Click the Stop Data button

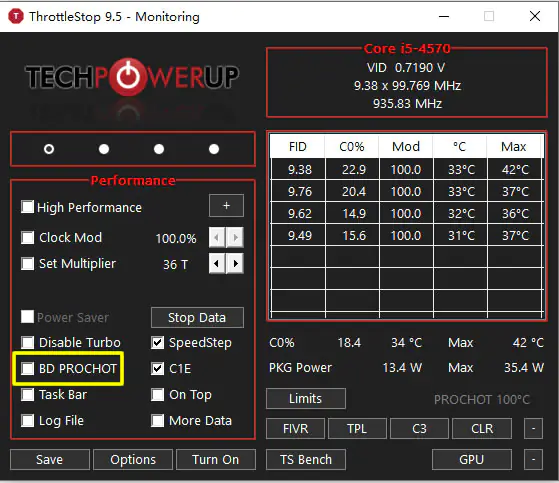[197, 317]
